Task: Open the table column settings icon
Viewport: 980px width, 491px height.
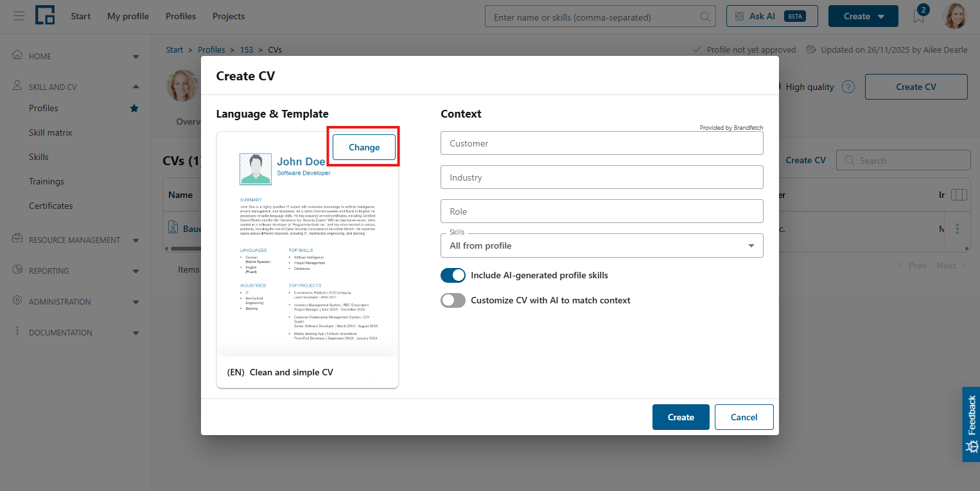Action: (959, 195)
